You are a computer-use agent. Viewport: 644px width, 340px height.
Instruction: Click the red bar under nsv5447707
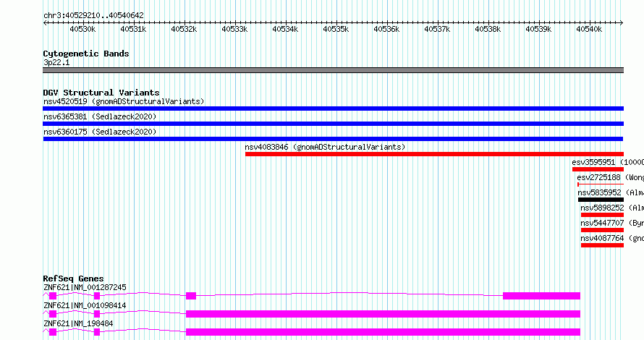tap(602, 230)
